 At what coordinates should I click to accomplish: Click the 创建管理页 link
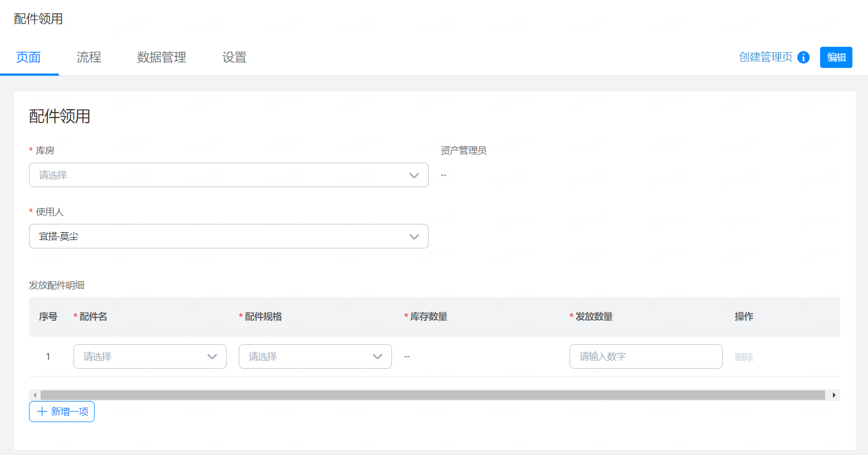point(766,57)
